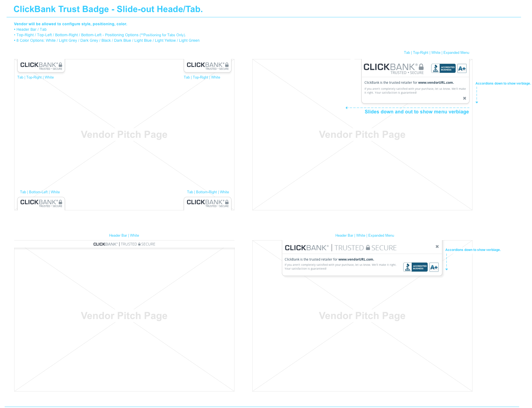Click the "Tab | Top-Right | White | Expanded Menu" label
This screenshot has width=532, height=408.
click(437, 53)
